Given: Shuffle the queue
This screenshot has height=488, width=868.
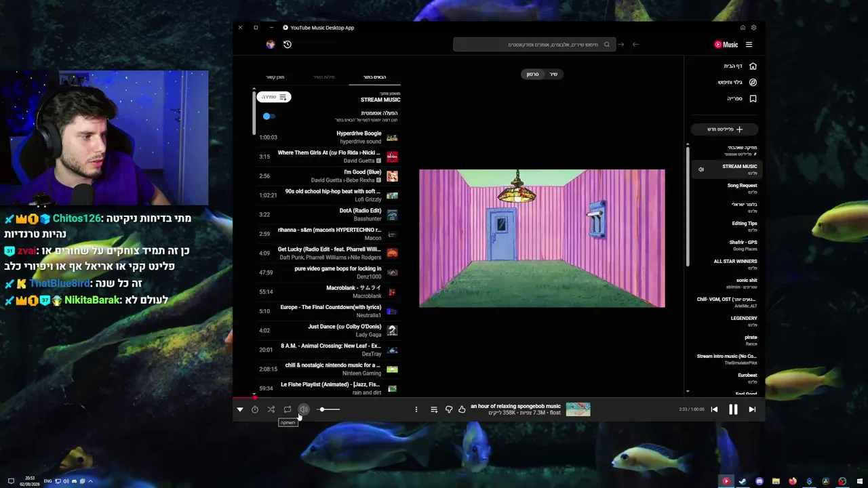Looking at the screenshot, I should 271,409.
